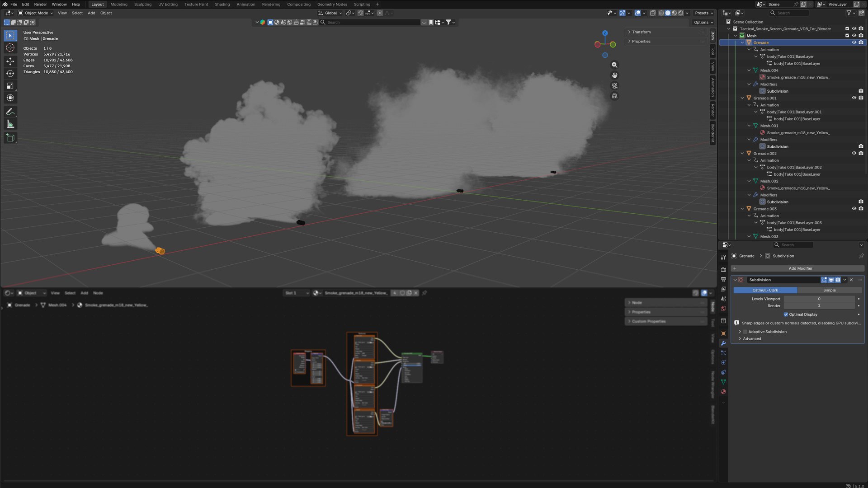Open the Render menu
Image resolution: width=868 pixels, height=488 pixels.
(x=40, y=5)
